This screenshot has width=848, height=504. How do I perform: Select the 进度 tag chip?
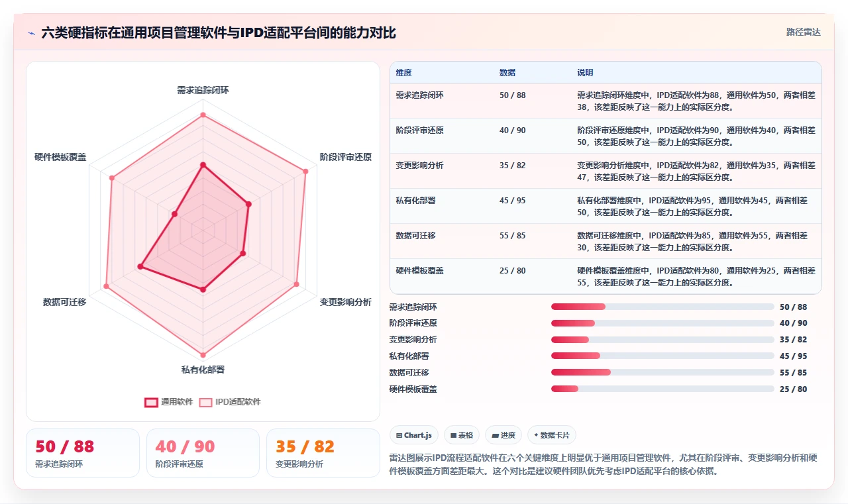[503, 435]
